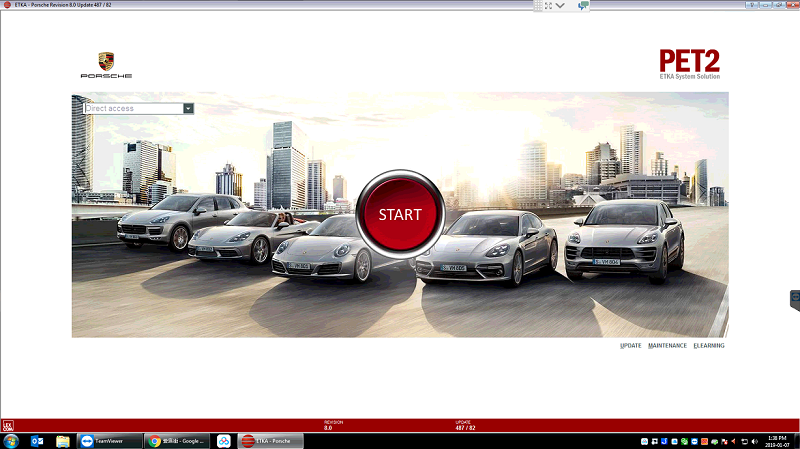Screen dimensions: 800x449
Task: Click the network tray icon
Action: (x=744, y=441)
